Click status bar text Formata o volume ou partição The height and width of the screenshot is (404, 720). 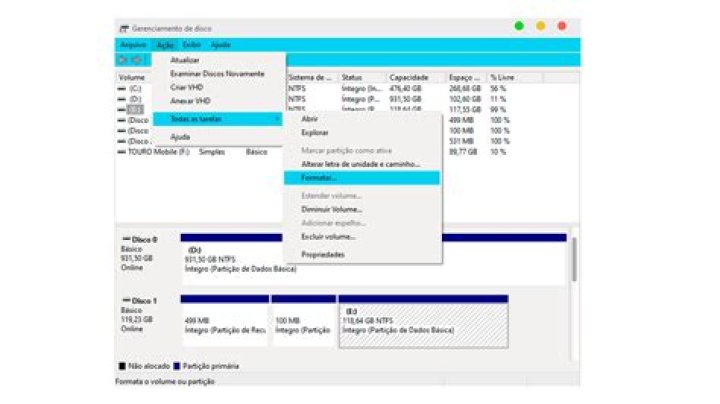[164, 382]
